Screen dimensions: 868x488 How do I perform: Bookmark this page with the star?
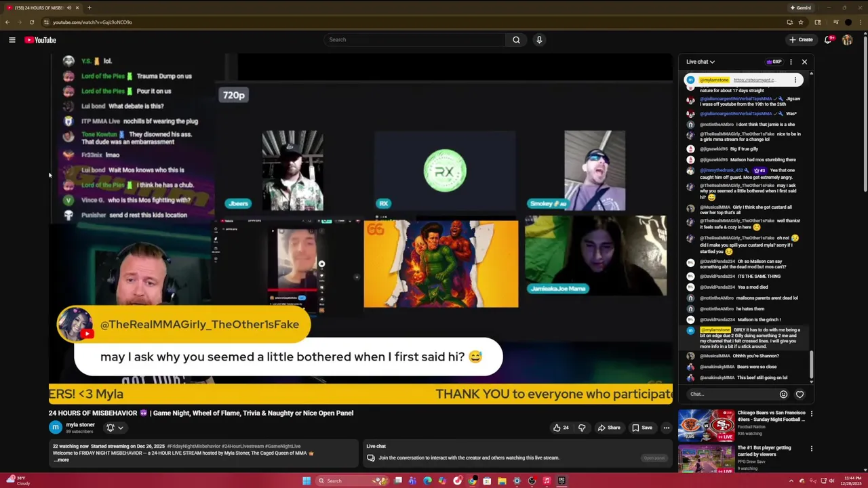coord(800,22)
